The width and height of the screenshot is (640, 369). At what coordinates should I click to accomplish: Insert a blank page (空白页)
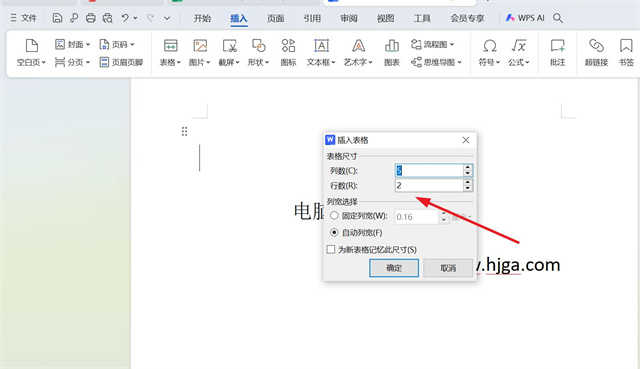(x=31, y=53)
